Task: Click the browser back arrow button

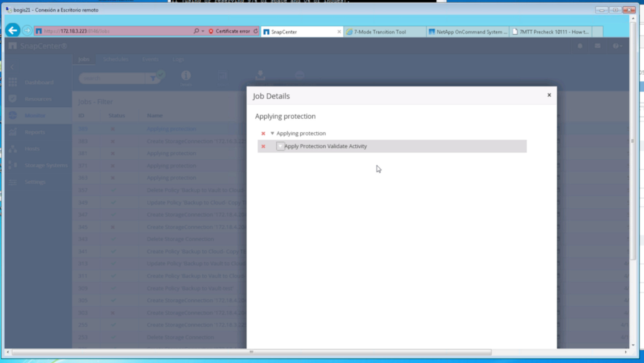Action: click(13, 31)
